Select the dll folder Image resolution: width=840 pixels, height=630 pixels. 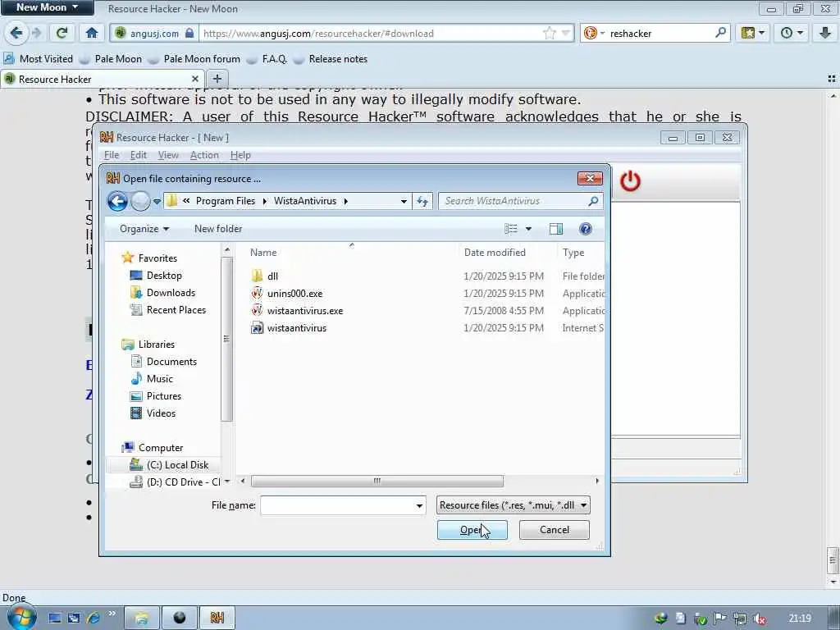272,276
